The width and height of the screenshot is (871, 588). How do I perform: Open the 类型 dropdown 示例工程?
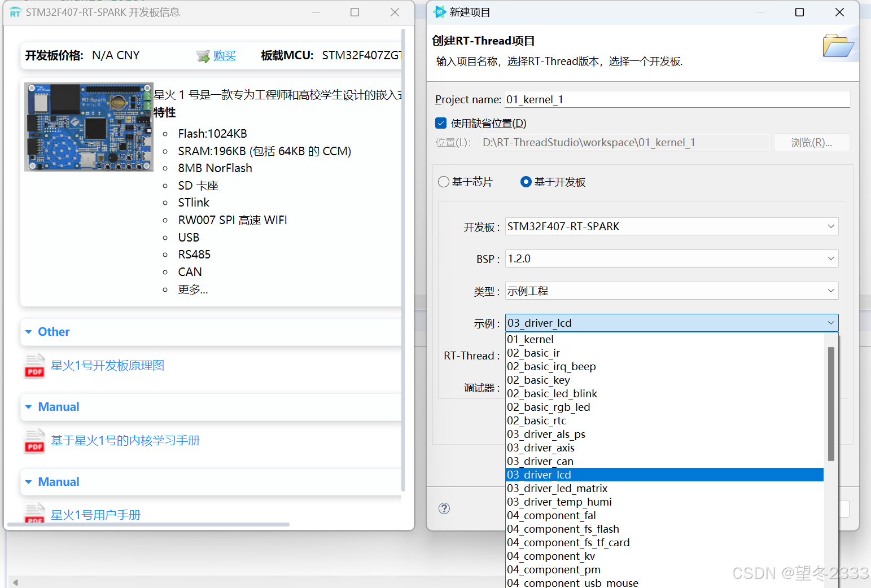(x=672, y=291)
